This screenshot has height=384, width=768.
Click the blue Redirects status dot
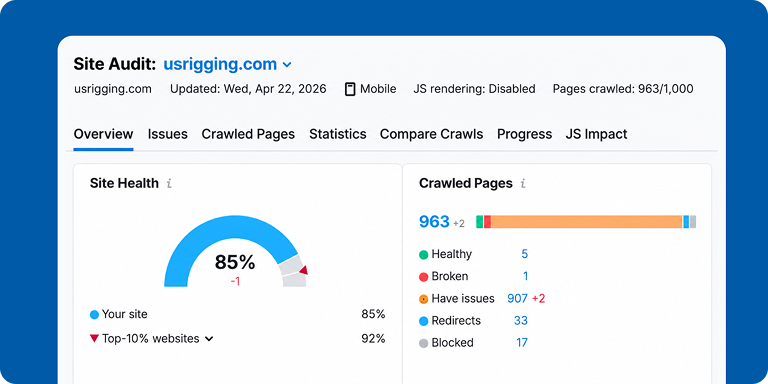click(x=424, y=321)
